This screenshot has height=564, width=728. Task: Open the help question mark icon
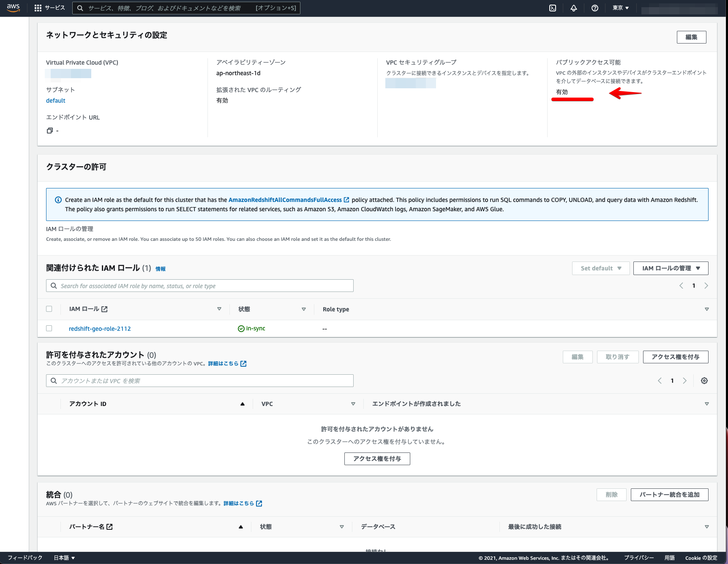coord(594,8)
